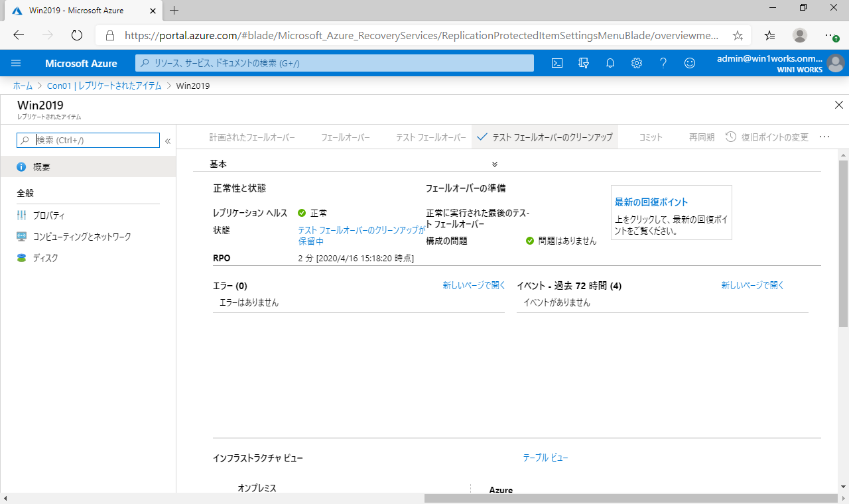Screen dimensions: 849x504
Task: Open the notifications bell
Action: (610, 63)
